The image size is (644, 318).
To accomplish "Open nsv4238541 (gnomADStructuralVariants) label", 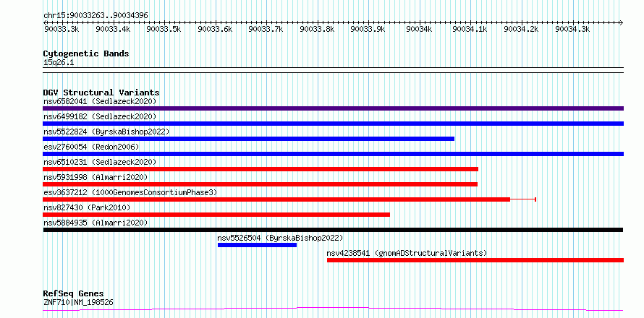I will point(407,253).
